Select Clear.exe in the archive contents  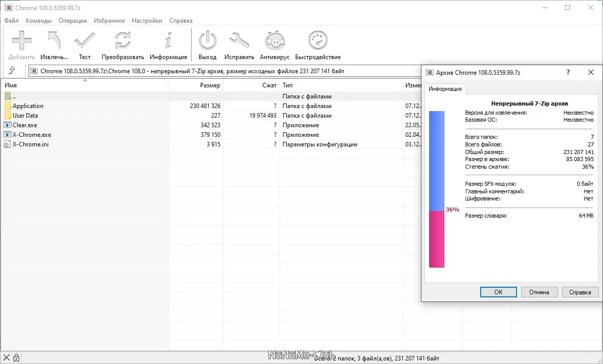coord(24,125)
